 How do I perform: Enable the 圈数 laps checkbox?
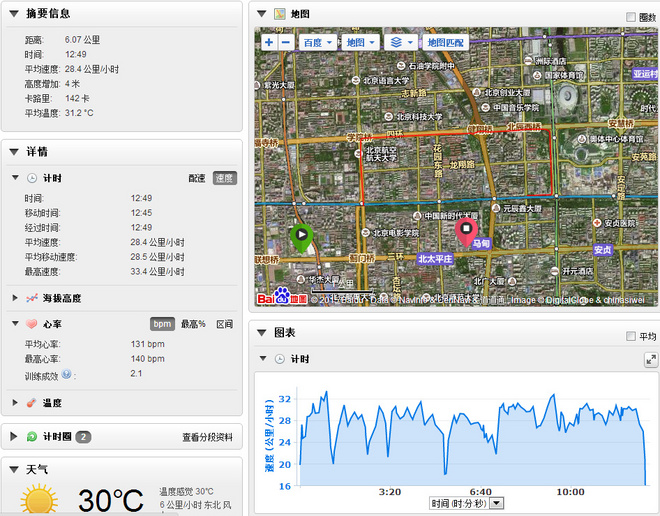[x=631, y=16]
